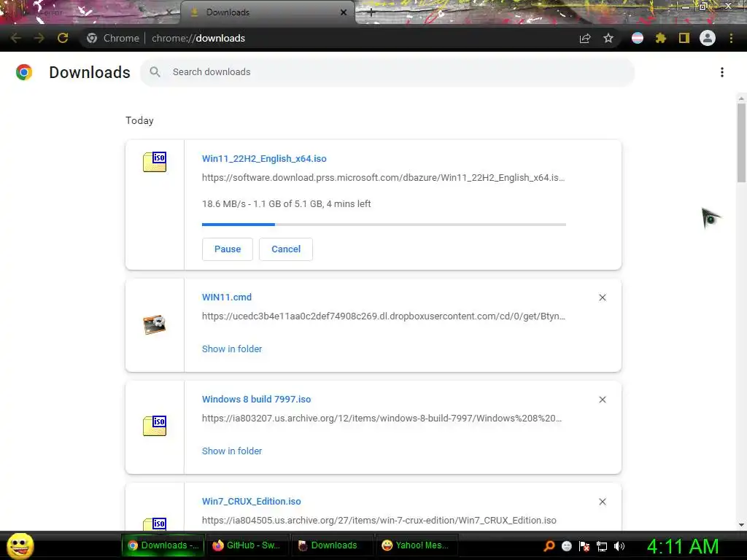
Task: Open Downloads page three-dot more actions menu
Action: (722, 72)
